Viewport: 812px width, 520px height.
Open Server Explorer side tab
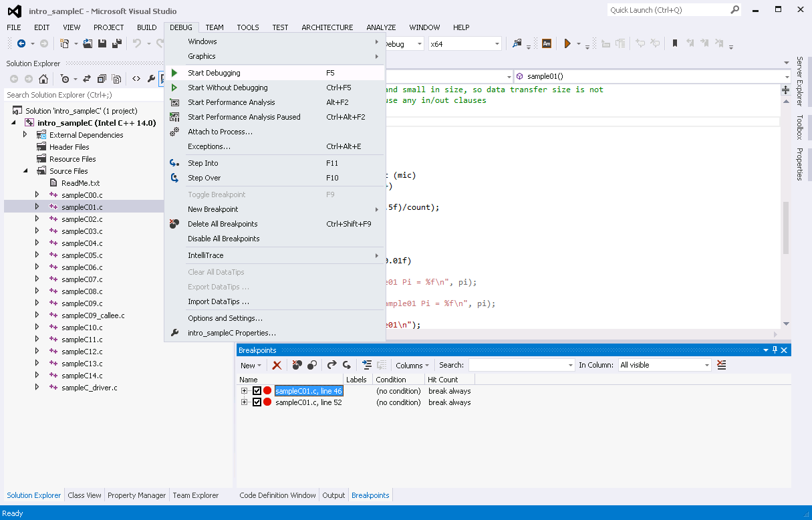pos(799,81)
